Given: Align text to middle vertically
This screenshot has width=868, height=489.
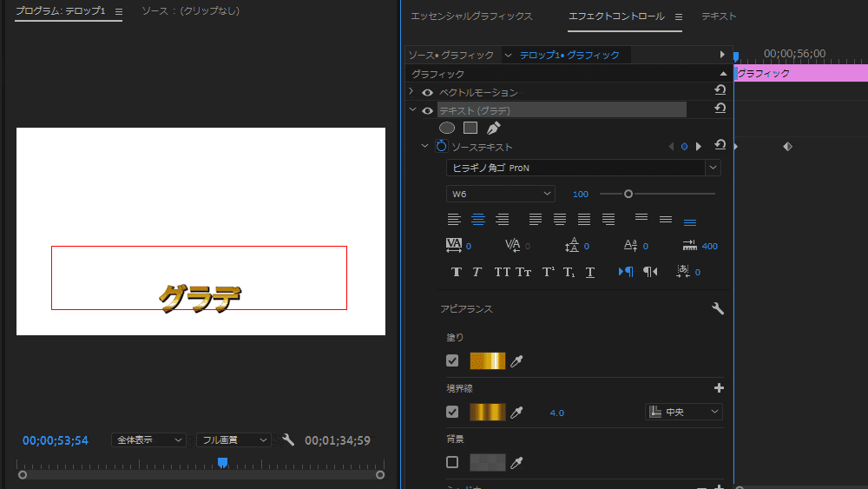Looking at the screenshot, I should (666, 220).
